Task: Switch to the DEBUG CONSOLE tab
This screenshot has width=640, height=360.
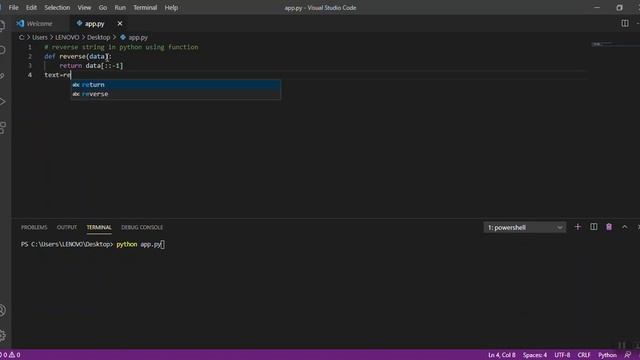Action: tap(142, 227)
